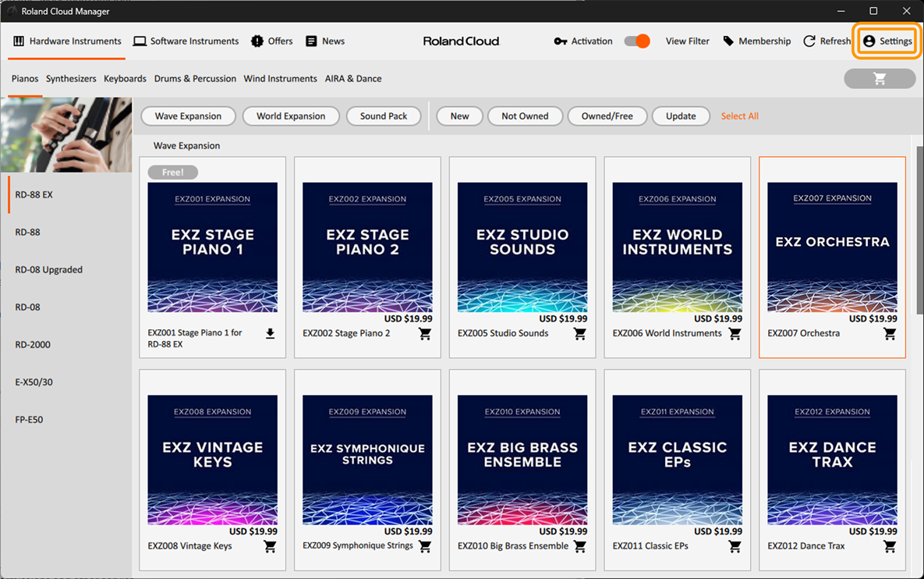Open the EXZ Vintage Keys thumbnail
The width and height of the screenshot is (924, 579).
tap(212, 460)
